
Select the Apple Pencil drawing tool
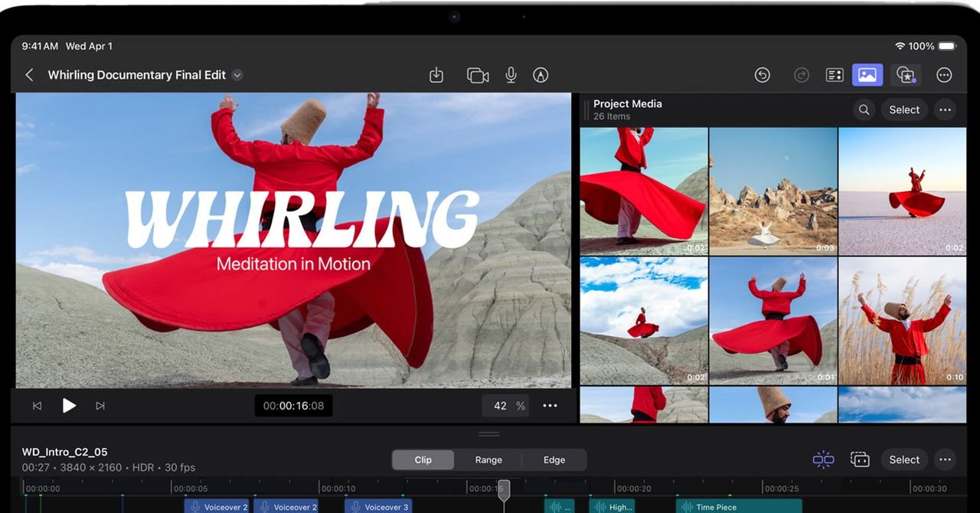coord(541,74)
